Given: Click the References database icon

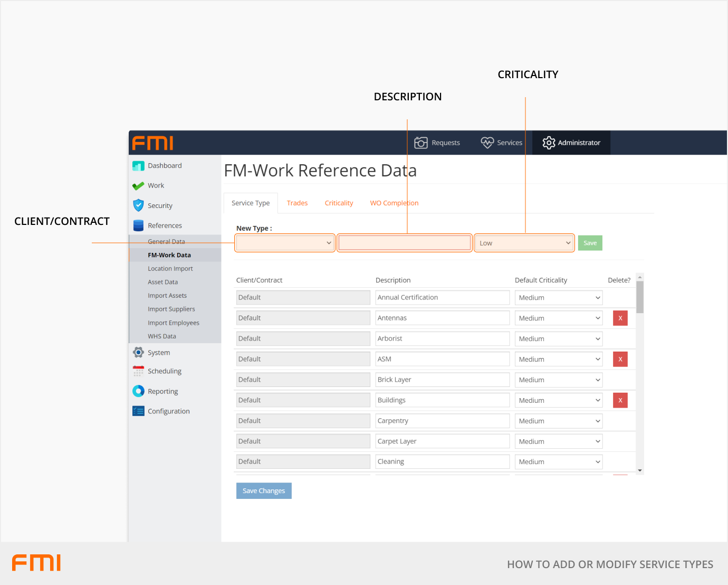Looking at the screenshot, I should click(138, 225).
